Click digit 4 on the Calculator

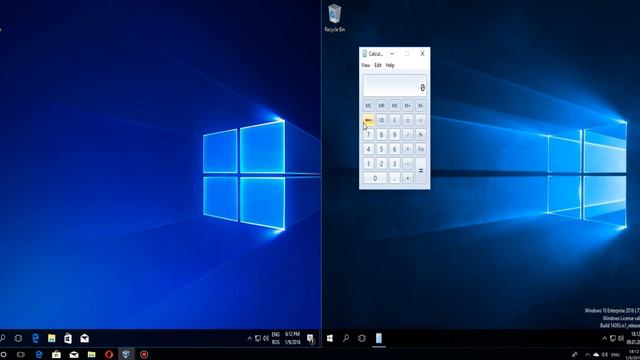368,149
